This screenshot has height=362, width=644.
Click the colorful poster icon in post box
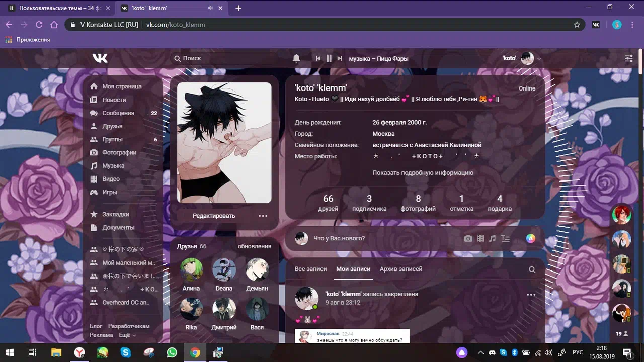point(531,239)
